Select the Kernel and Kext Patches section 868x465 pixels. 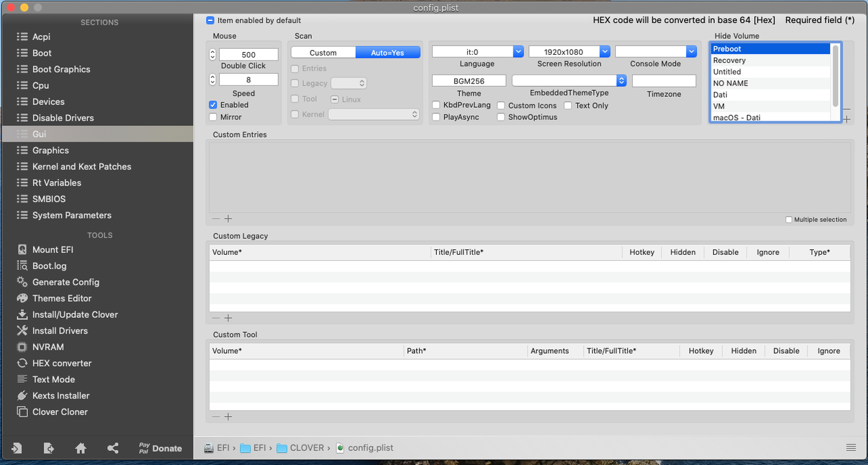click(x=81, y=167)
